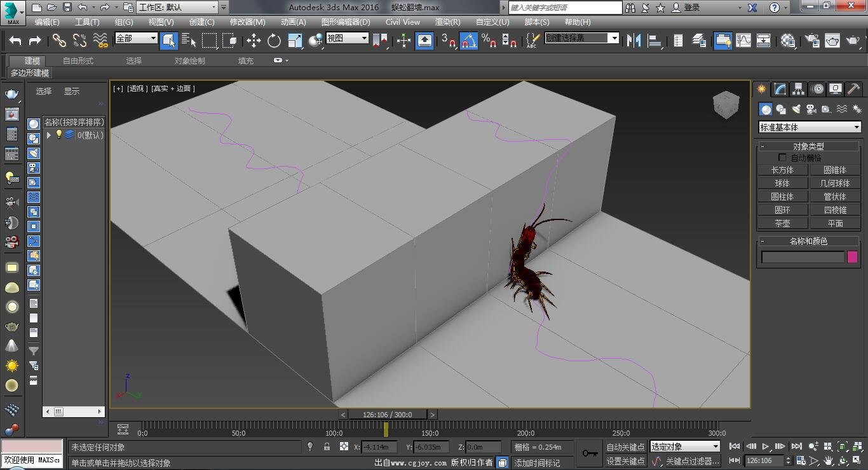
Task: Click the Play Animation button
Action: [766, 446]
